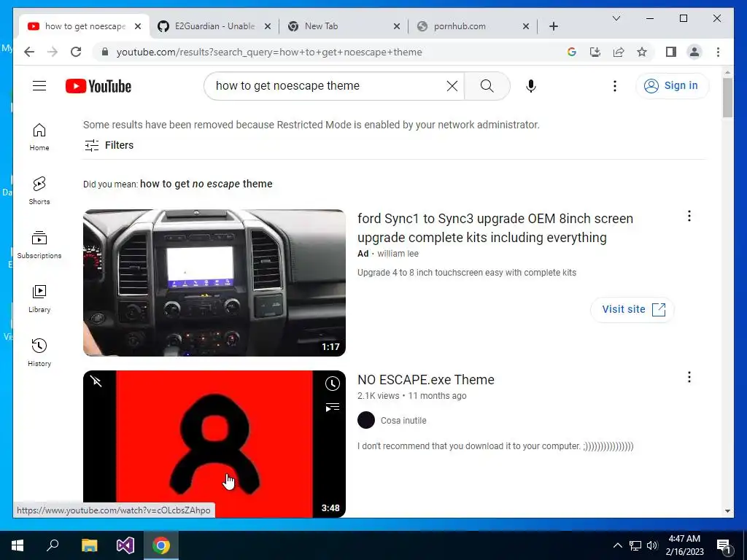
Task: Click the address bar URL
Action: click(269, 52)
